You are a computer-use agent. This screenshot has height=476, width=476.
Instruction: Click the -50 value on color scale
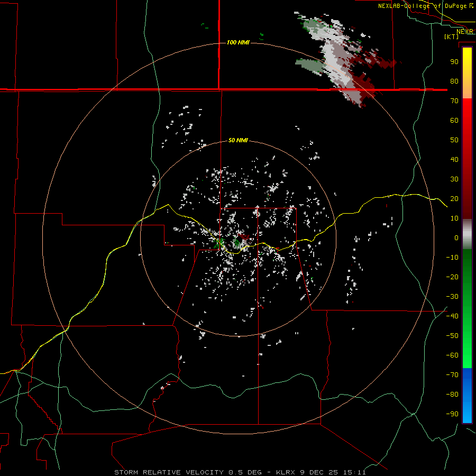452,336
